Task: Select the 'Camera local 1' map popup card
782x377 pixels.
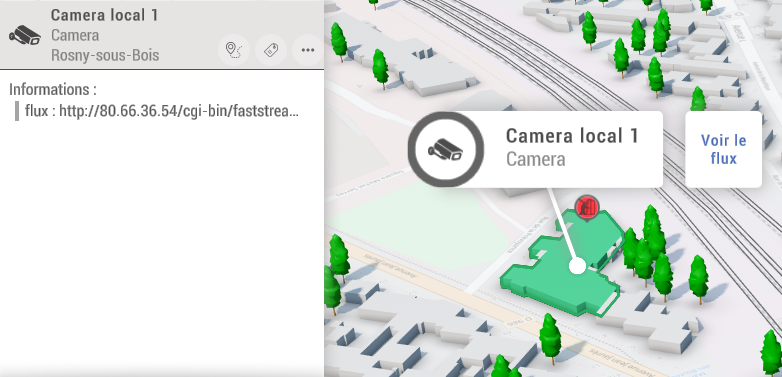Action: pyautogui.click(x=536, y=149)
